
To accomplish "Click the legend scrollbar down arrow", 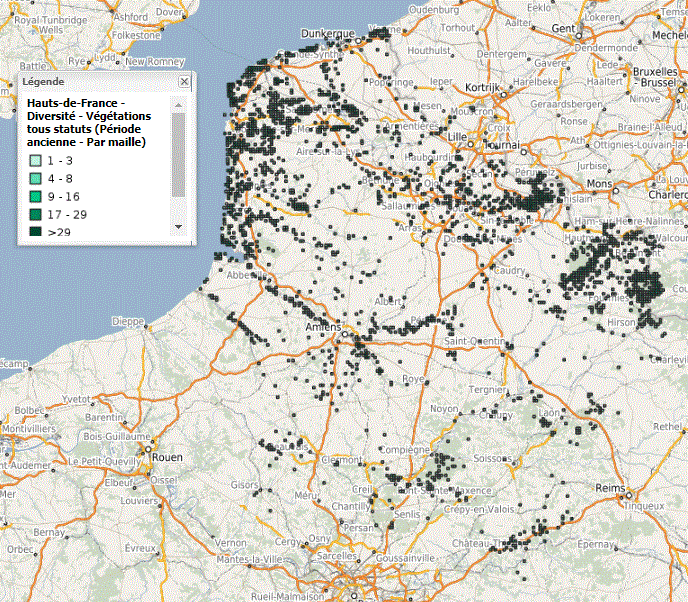I will 179,226.
